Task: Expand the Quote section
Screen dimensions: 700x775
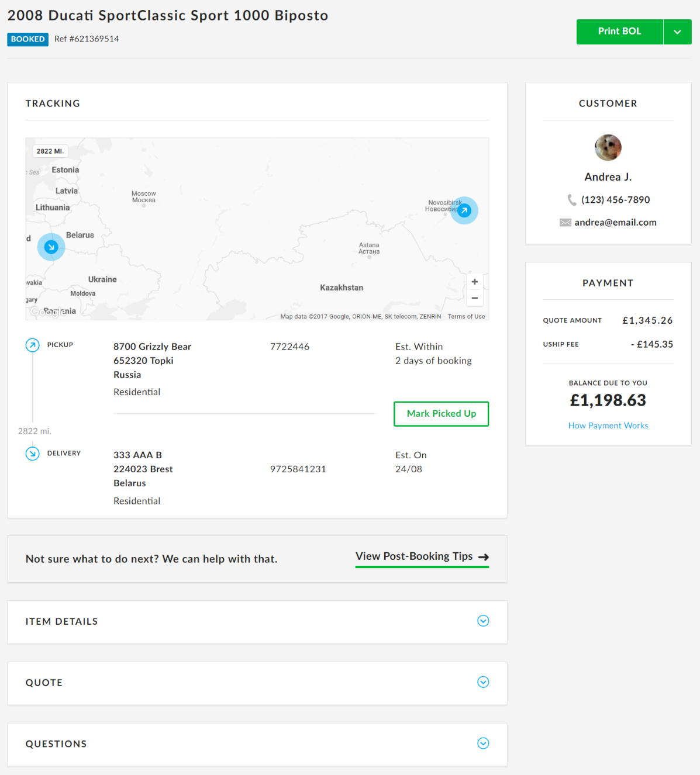Action: tap(483, 682)
